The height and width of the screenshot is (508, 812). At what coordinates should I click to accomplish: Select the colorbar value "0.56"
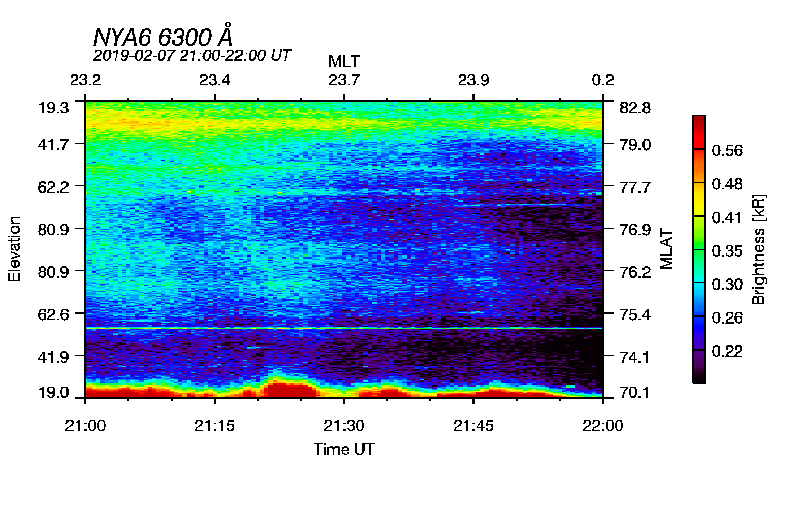pyautogui.click(x=727, y=150)
